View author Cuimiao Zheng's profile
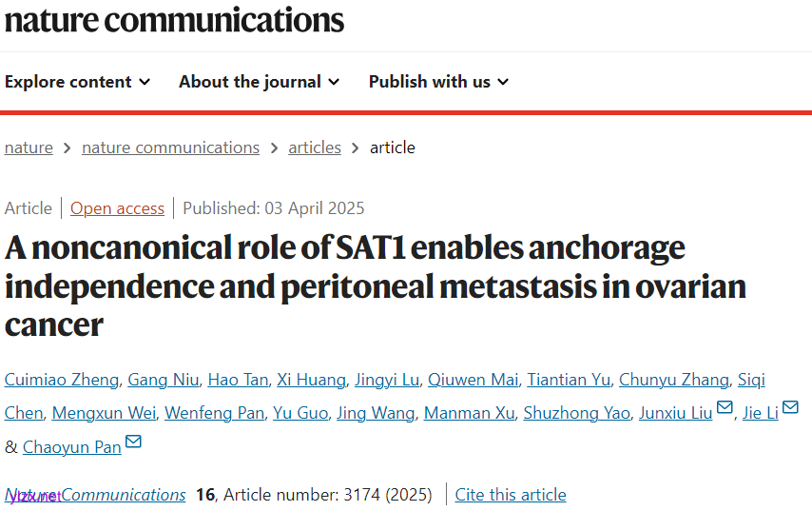 click(62, 381)
